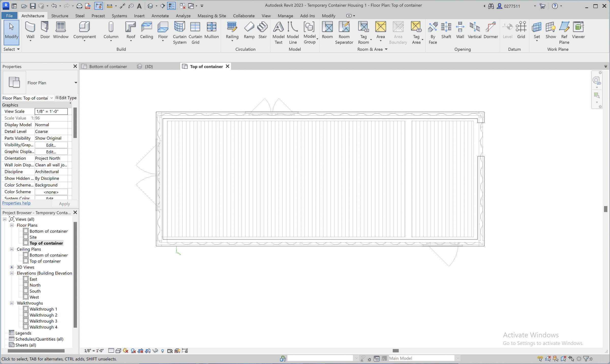Toggle Thin Lines in quick access toolbar
Screen dimensions: 610x364
(x=172, y=6)
